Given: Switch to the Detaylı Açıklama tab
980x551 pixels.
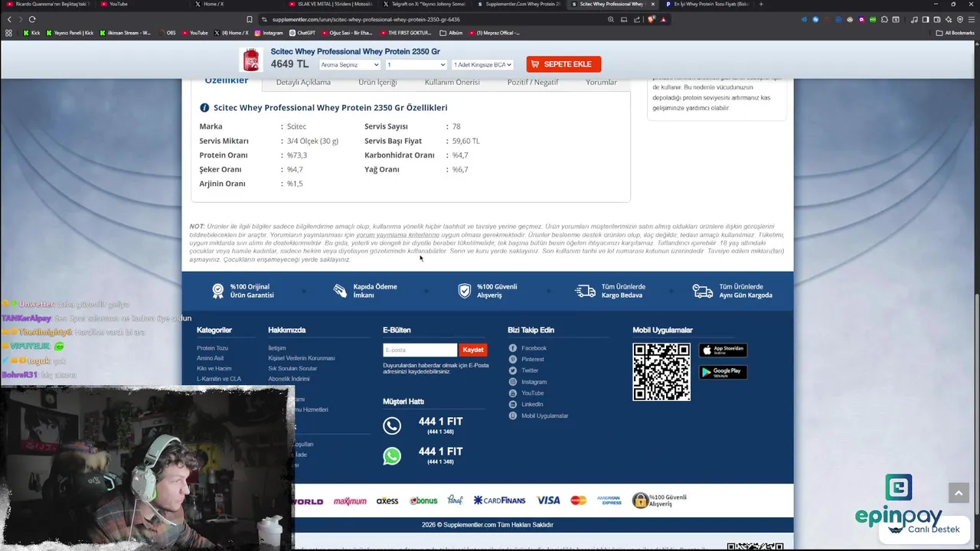Looking at the screenshot, I should click(303, 82).
